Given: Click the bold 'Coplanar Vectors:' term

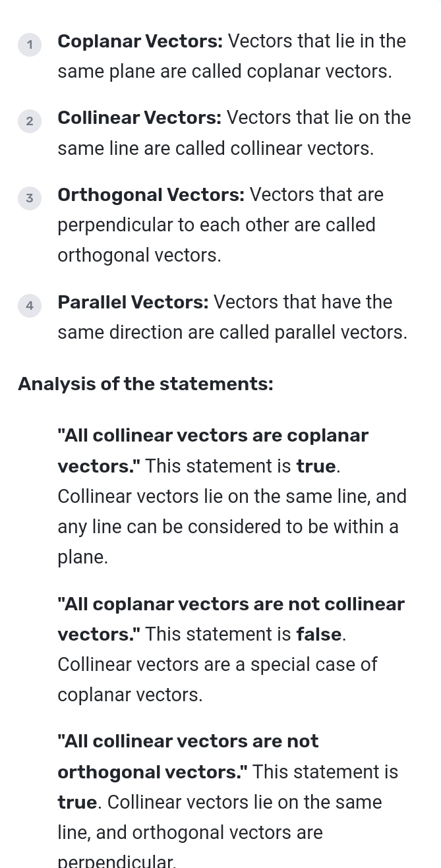Looking at the screenshot, I should point(140,41).
